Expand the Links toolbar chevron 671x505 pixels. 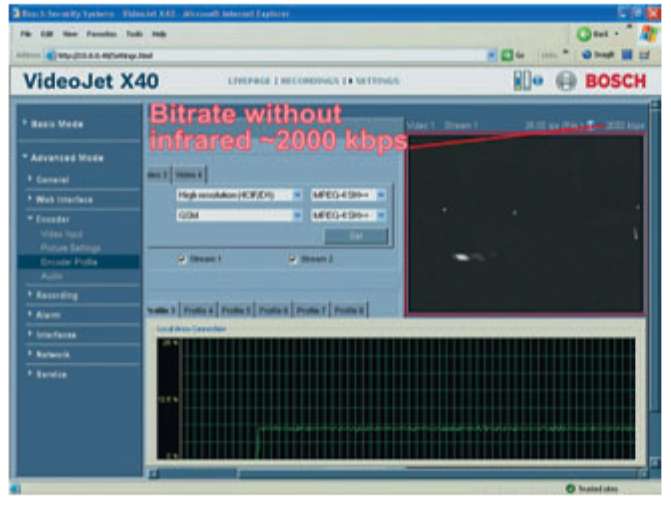565,53
